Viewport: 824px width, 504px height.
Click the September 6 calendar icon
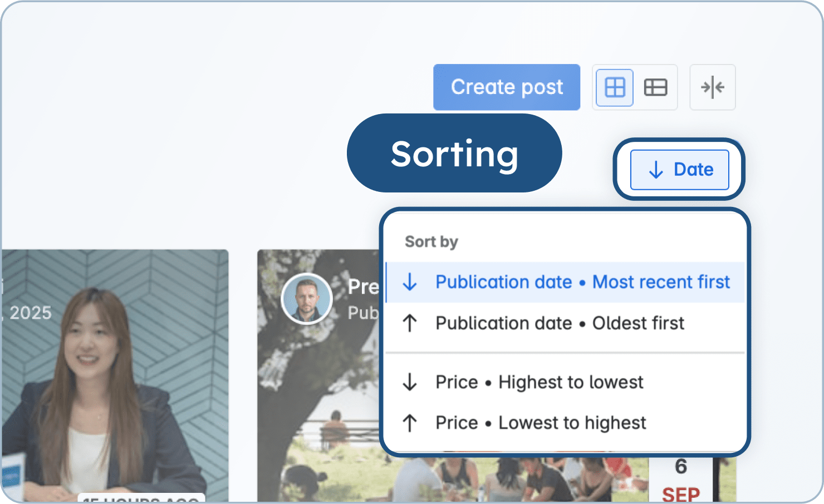680,478
